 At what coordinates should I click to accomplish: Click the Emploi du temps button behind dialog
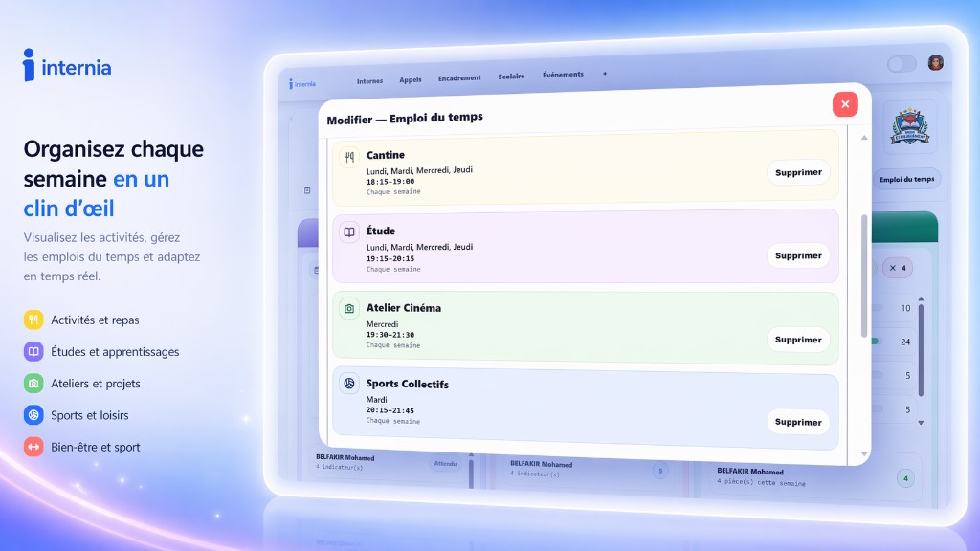tap(907, 179)
